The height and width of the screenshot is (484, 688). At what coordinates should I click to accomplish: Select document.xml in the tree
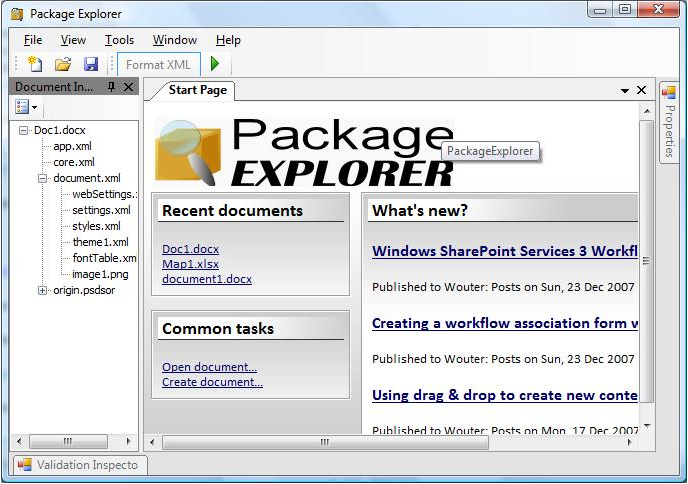coord(87,178)
